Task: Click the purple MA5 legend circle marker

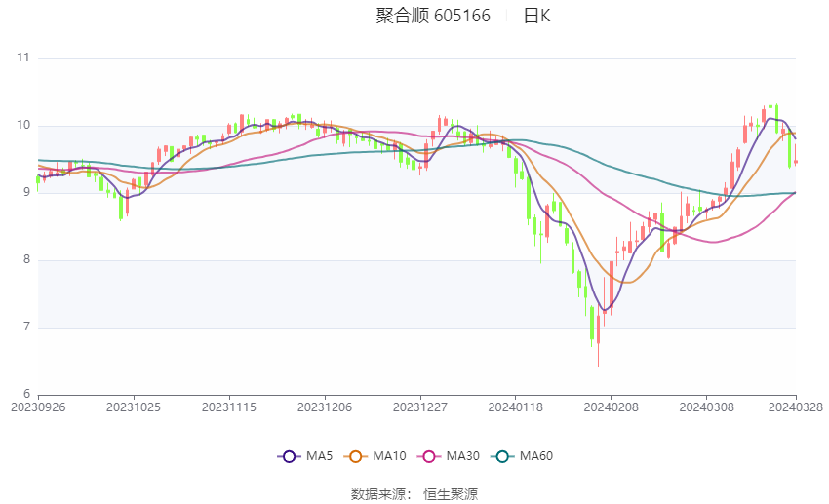Action: tap(288, 456)
